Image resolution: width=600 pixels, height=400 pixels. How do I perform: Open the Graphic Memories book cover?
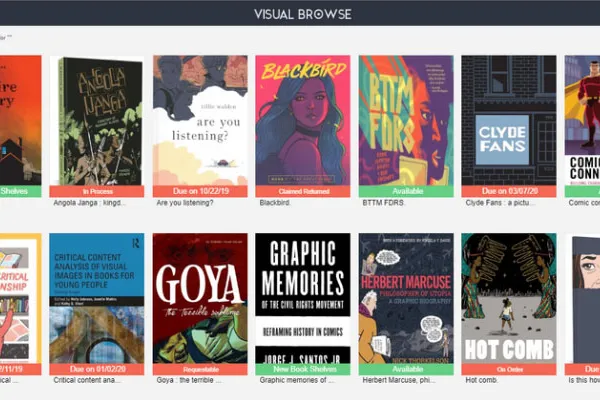point(303,298)
